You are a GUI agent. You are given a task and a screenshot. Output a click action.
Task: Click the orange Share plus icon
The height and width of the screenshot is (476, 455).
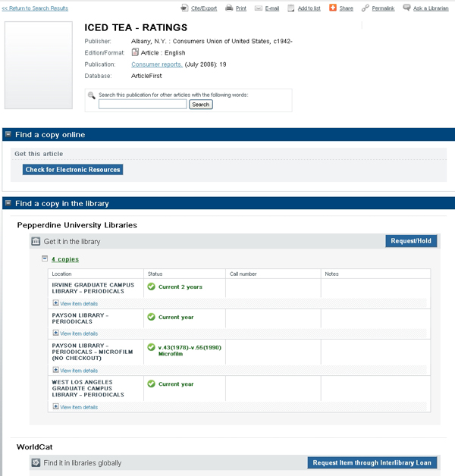point(333,8)
